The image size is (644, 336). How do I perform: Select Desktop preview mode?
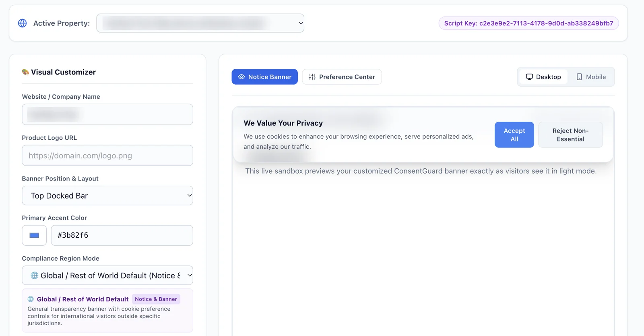[x=543, y=77]
